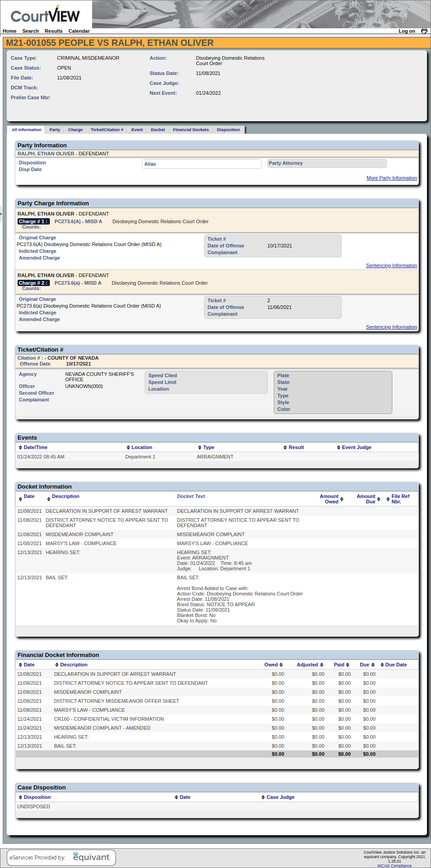This screenshot has height=868, width=431.
Task: Click the Department 1 event location
Action: pos(140,457)
